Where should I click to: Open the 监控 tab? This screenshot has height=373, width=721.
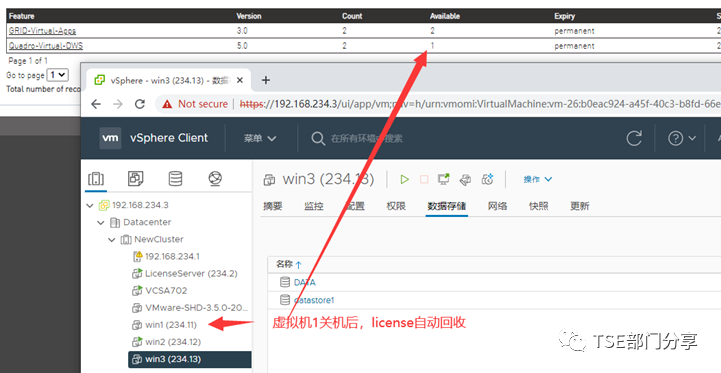click(314, 206)
